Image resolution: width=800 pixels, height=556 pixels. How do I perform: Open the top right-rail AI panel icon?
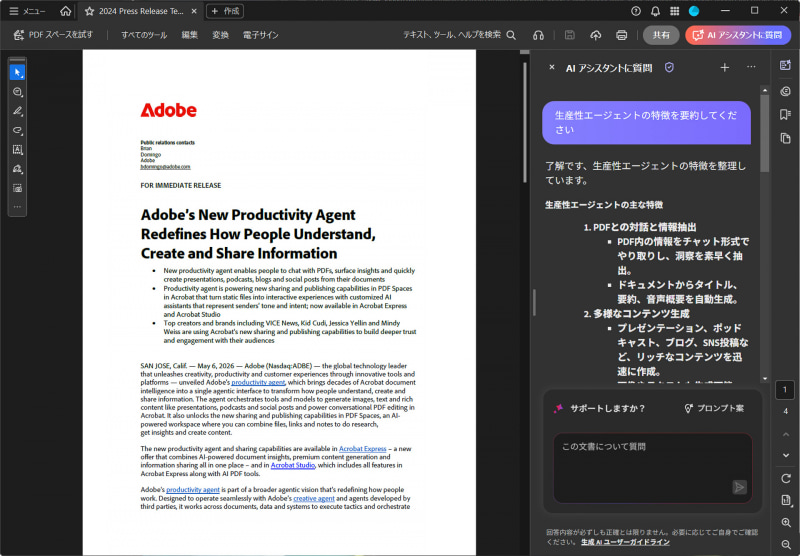pyautogui.click(x=786, y=65)
